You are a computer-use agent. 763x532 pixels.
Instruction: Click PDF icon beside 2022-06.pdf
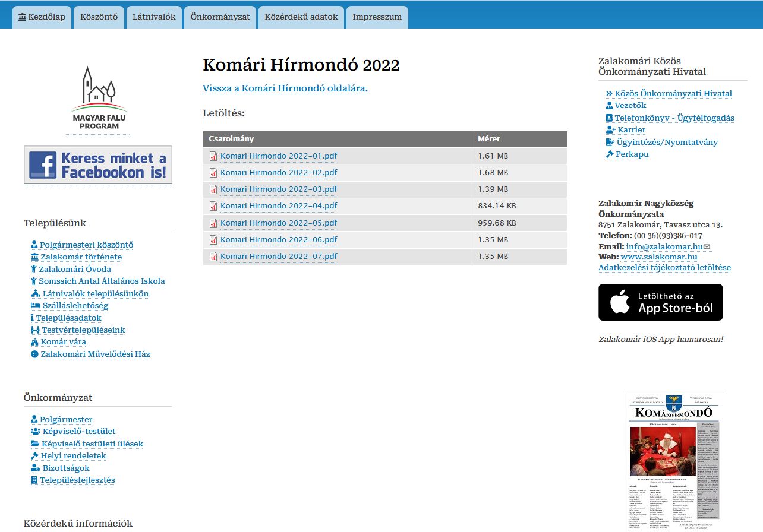(x=213, y=240)
